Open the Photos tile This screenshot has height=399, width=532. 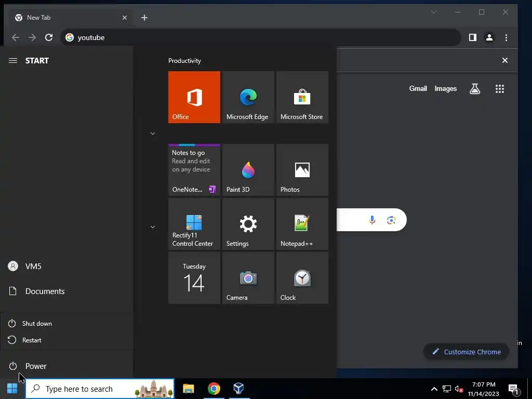[x=302, y=170]
